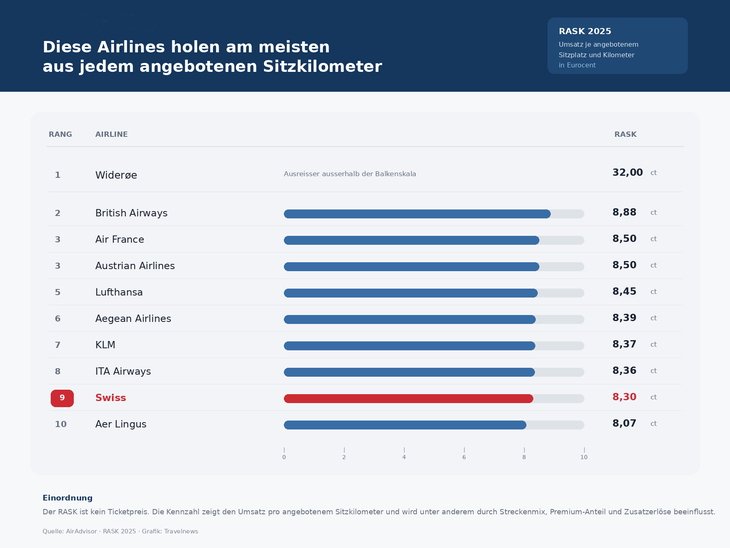Image resolution: width=730 pixels, height=548 pixels.
Task: Click the RASK 2025 info box
Action: point(617,46)
